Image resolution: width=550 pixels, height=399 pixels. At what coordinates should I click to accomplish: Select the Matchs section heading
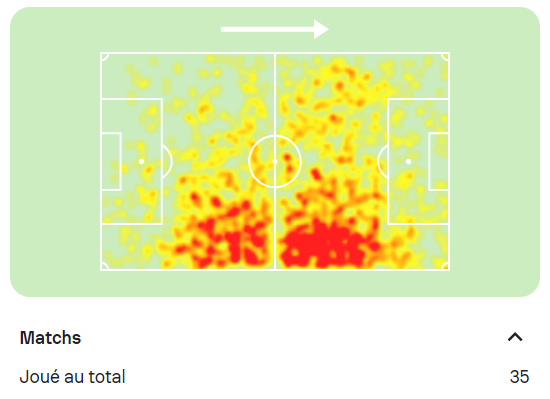(50, 338)
